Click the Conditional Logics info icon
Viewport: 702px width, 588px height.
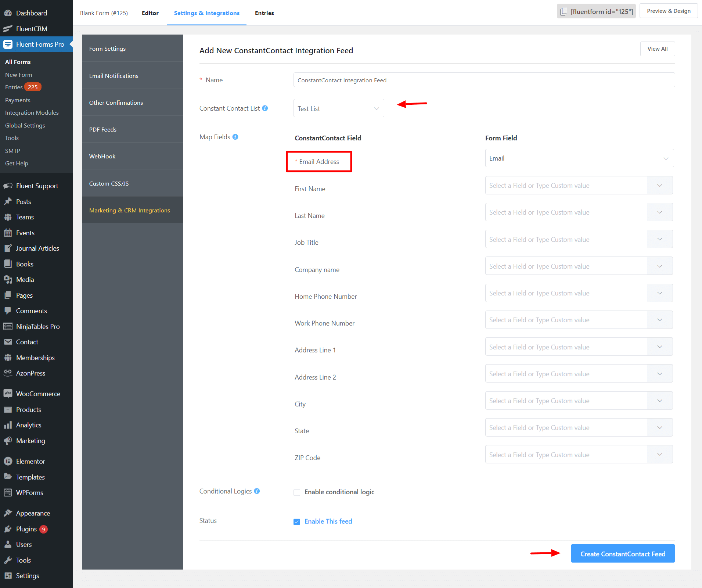pos(257,491)
